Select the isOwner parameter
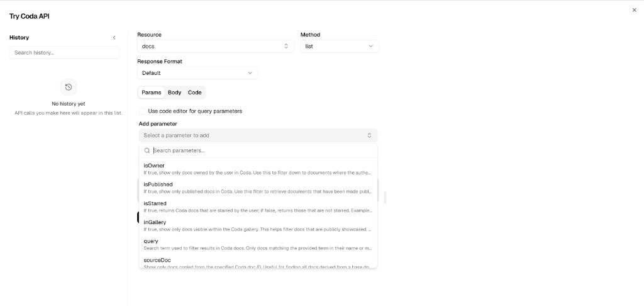This screenshot has height=306, width=644. [258, 169]
